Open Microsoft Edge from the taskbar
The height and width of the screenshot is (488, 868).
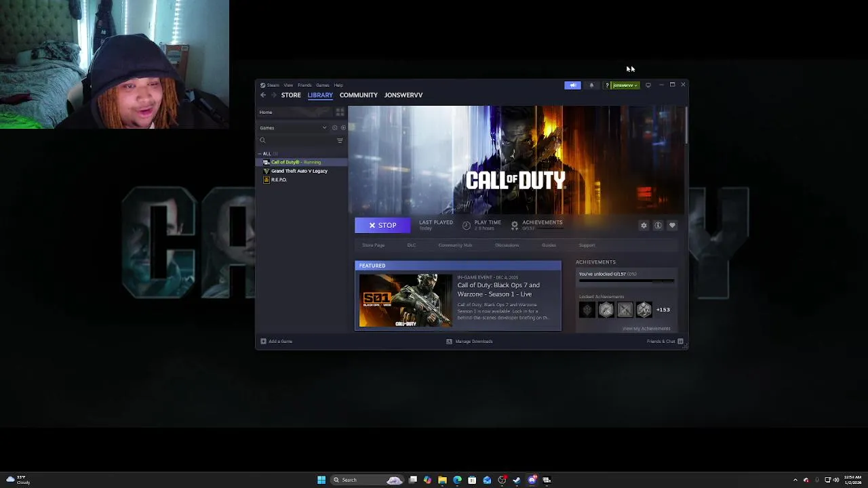point(457,480)
